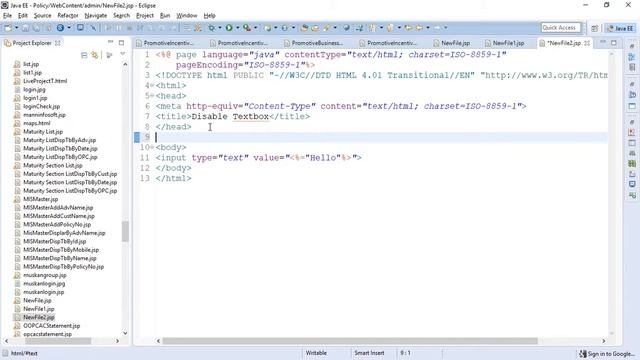The image size is (640, 360).
Task: Select OOPCACStatement.jsp in Project Explorer
Action: coord(51,326)
